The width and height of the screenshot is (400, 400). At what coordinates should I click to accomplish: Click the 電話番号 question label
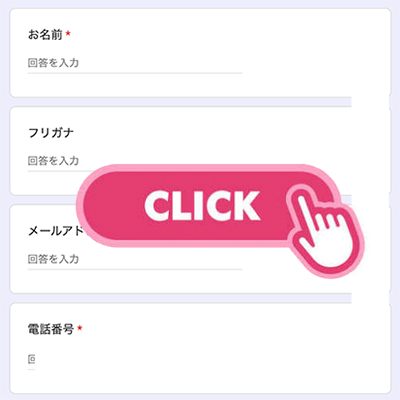pyautogui.click(x=51, y=329)
